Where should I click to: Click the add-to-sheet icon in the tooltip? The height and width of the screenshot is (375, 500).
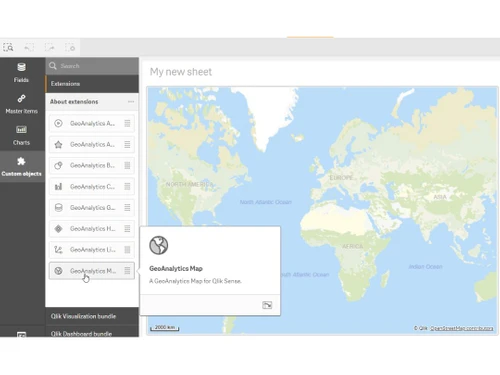[267, 305]
